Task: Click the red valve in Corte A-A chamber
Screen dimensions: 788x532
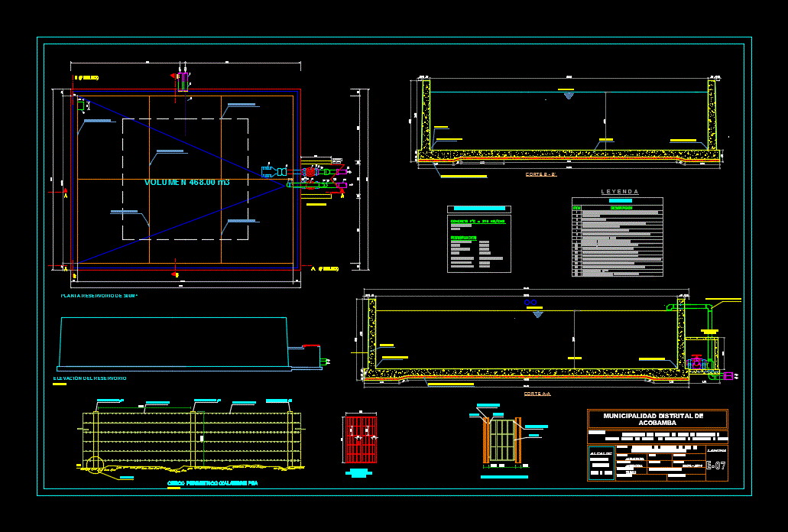Action: [x=696, y=362]
